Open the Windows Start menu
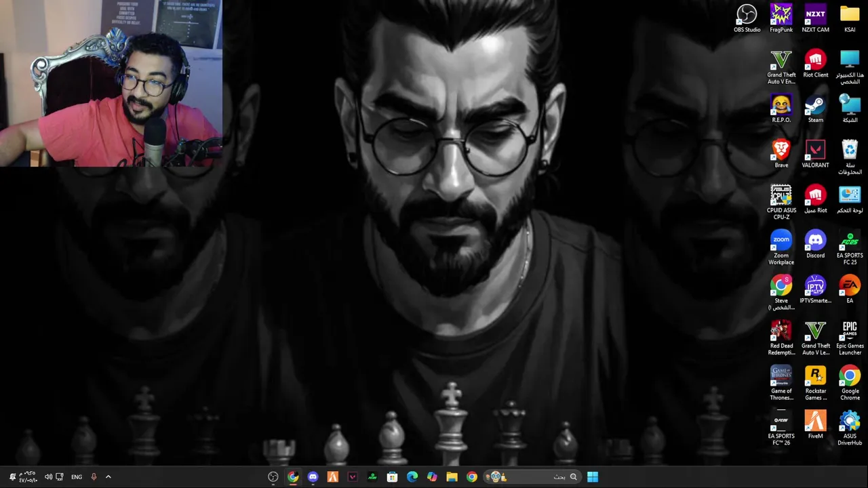 pos(593,477)
